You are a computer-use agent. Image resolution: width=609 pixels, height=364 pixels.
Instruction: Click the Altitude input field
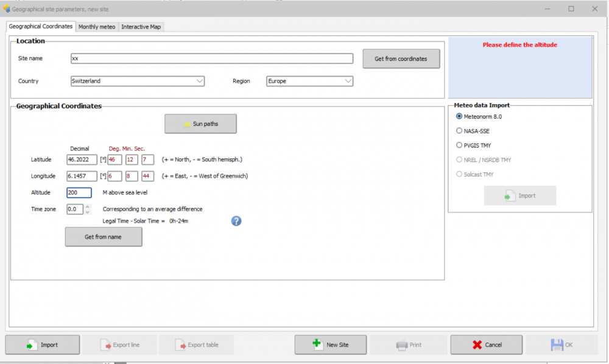click(79, 192)
